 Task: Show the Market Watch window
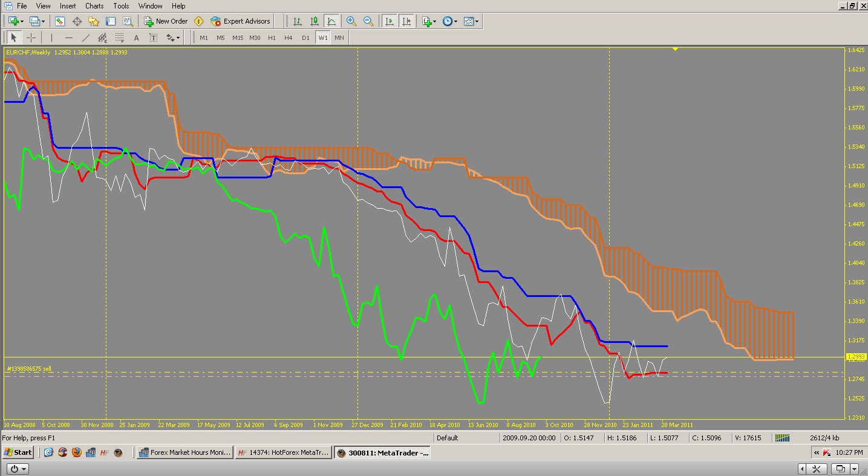tap(60, 21)
